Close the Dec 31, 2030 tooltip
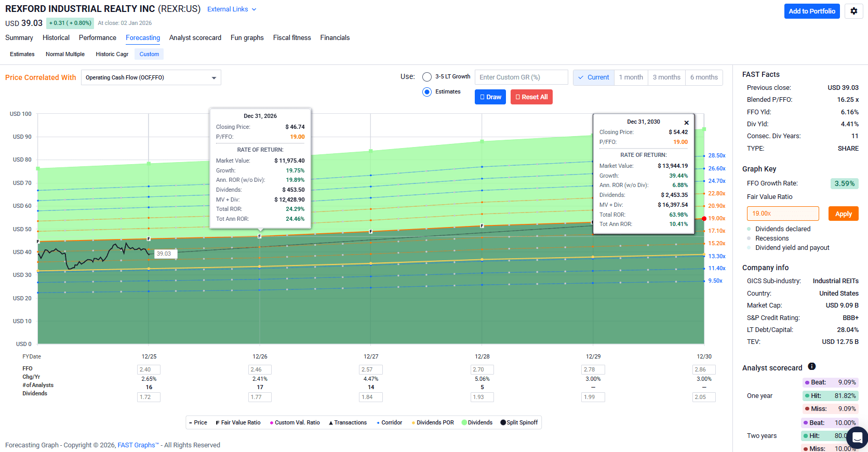The height and width of the screenshot is (452, 868). [x=686, y=123]
